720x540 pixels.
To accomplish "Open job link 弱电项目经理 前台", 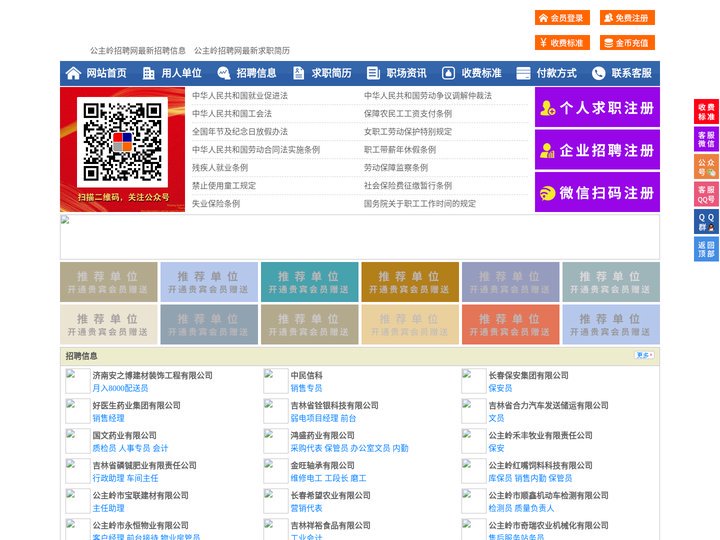I will [323, 418].
